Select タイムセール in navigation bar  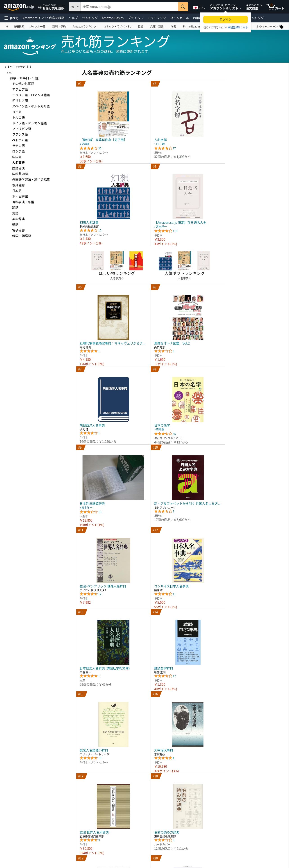(179, 18)
